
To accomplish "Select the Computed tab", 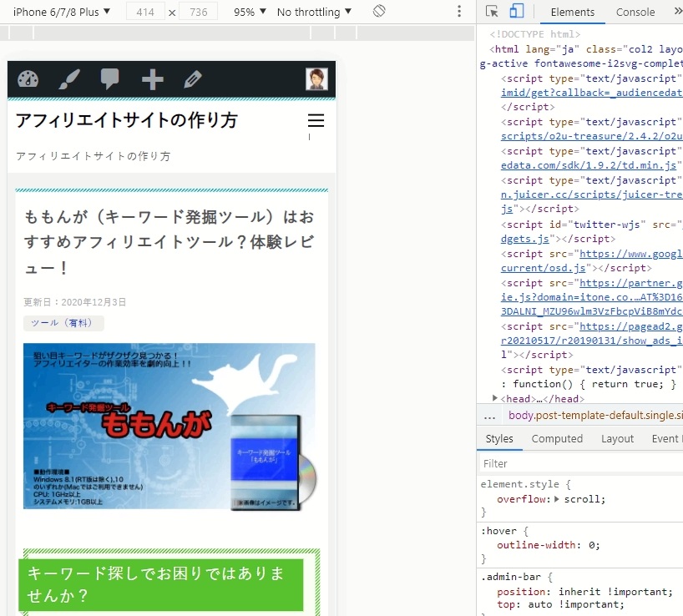I will click(x=557, y=438).
